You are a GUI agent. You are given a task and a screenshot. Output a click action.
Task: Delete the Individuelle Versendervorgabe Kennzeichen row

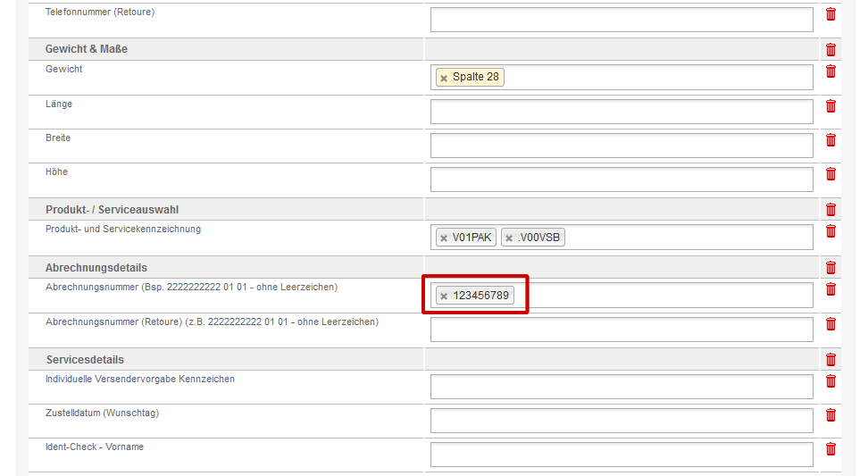pyautogui.click(x=830, y=380)
